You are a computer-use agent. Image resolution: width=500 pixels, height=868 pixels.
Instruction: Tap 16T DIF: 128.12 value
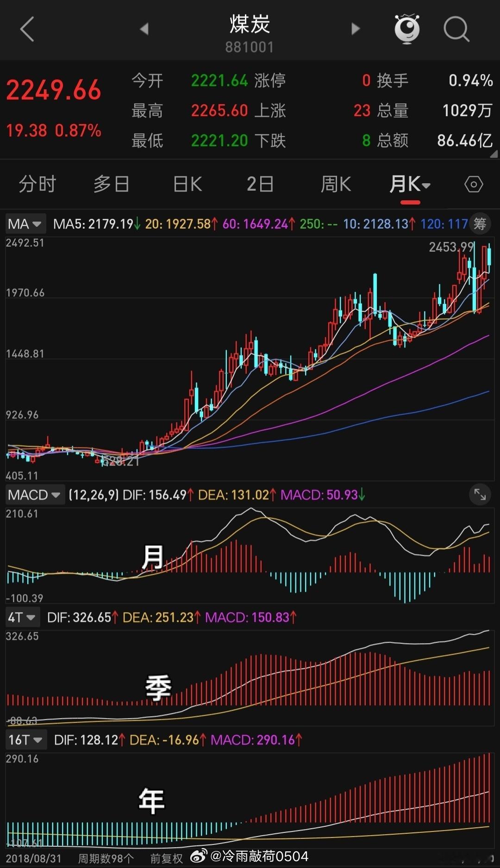[90, 740]
